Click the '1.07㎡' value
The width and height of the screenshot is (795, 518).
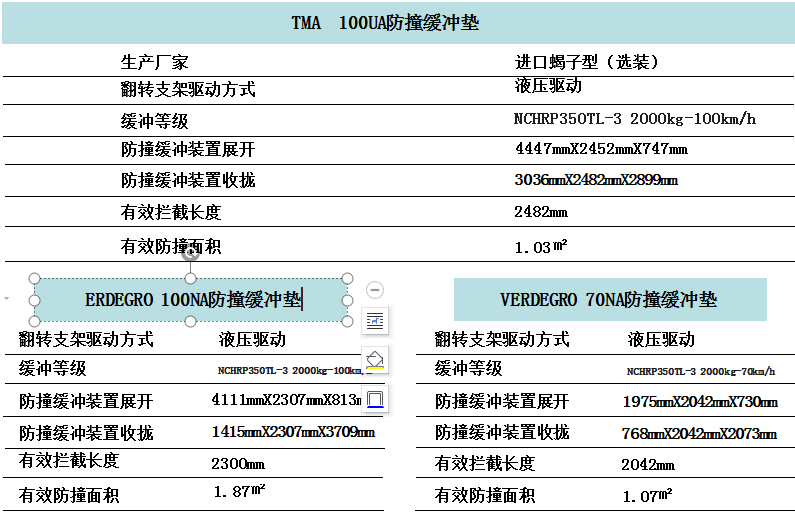647,495
